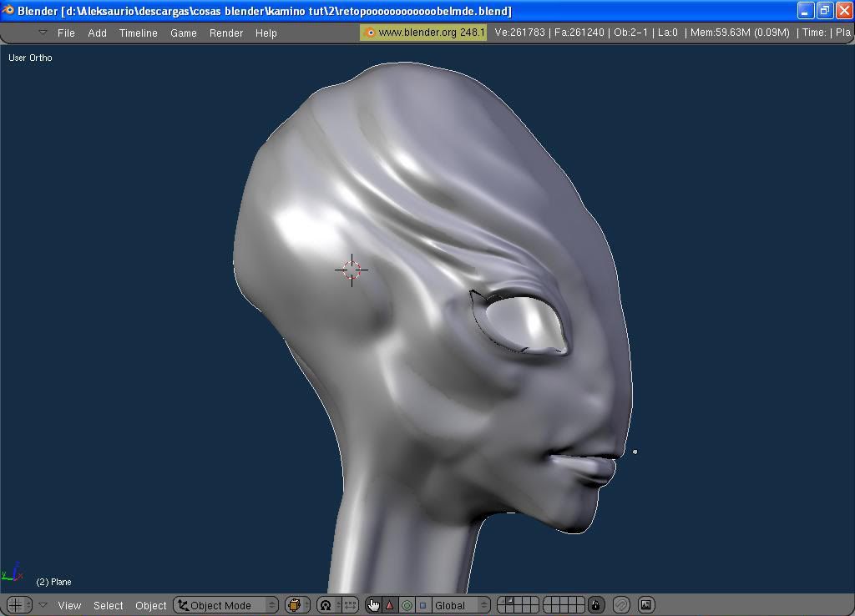Expand the top header pulldown triangle
This screenshot has width=855, height=616.
pos(43,33)
